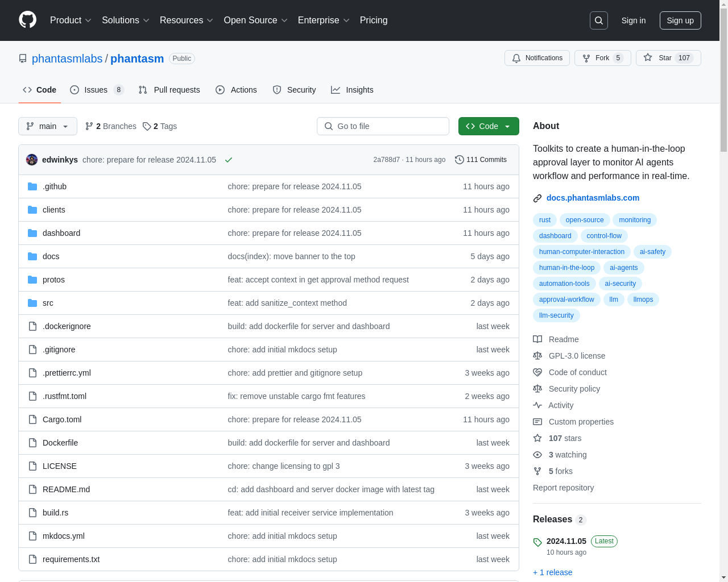The image size is (728, 582).
Task: Switch to the Issues tab
Action: [97, 90]
